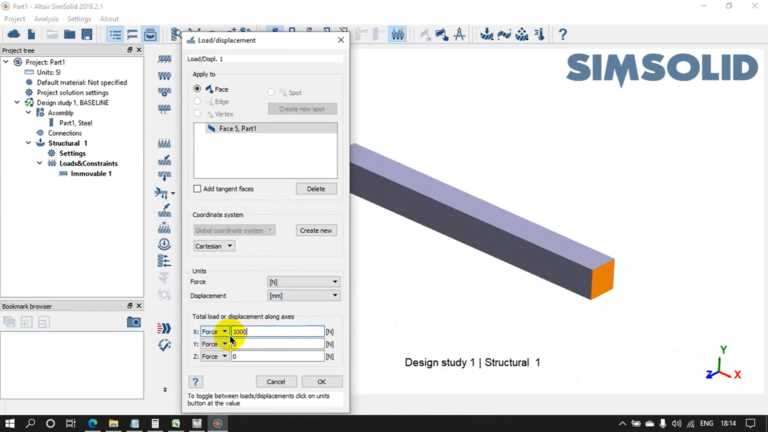The height and width of the screenshot is (432, 768).
Task: Toggle the project tree list view icon
Action: pos(115,34)
